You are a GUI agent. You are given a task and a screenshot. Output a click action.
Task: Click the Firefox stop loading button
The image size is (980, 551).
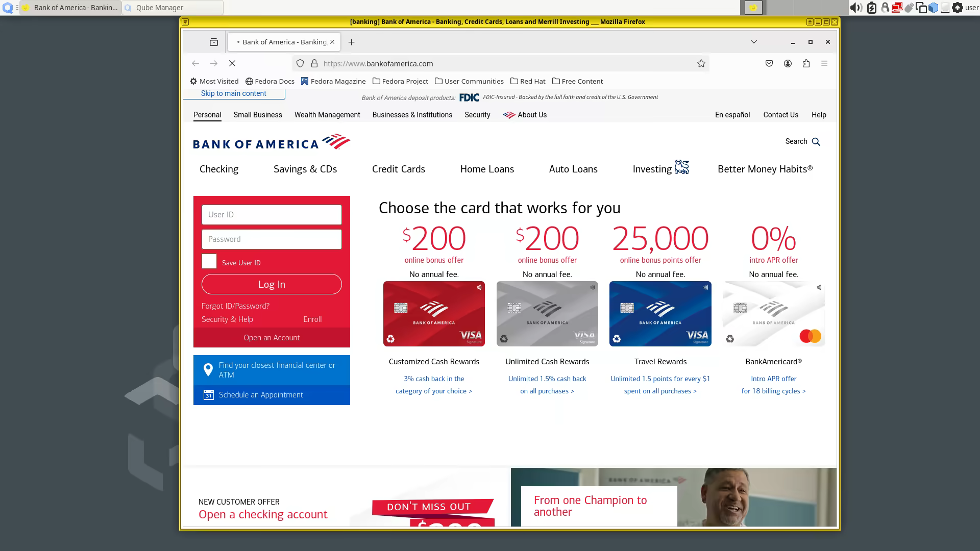(232, 63)
